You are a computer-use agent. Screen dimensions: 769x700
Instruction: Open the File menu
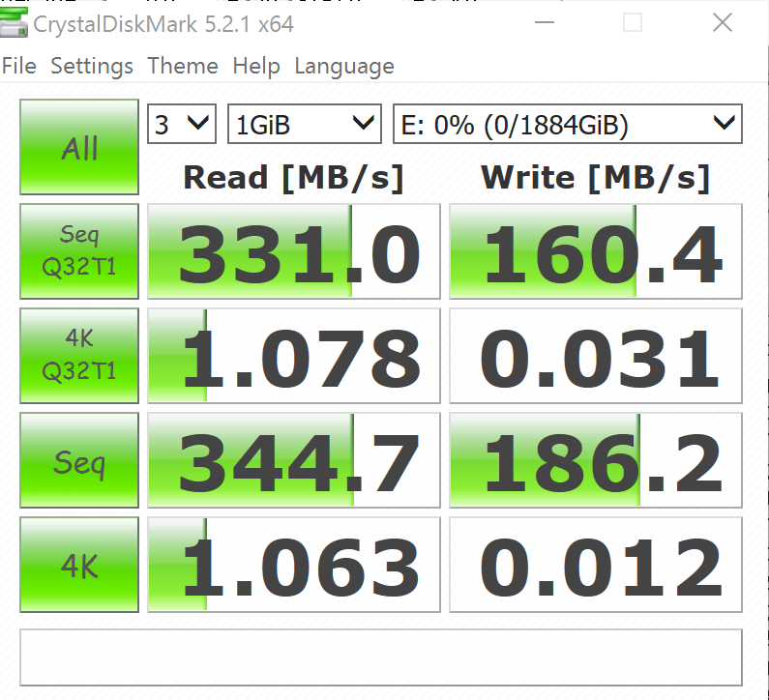(19, 66)
